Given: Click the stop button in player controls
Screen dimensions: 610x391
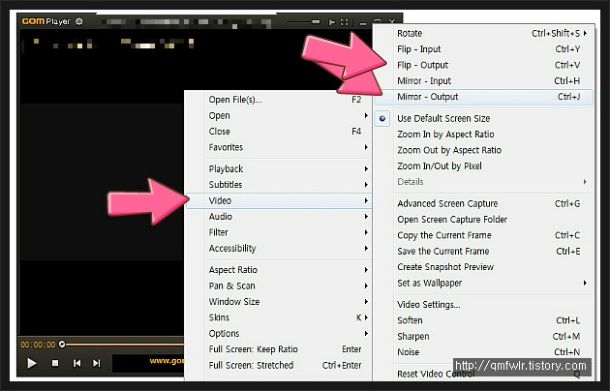Looking at the screenshot, I should [x=55, y=363].
